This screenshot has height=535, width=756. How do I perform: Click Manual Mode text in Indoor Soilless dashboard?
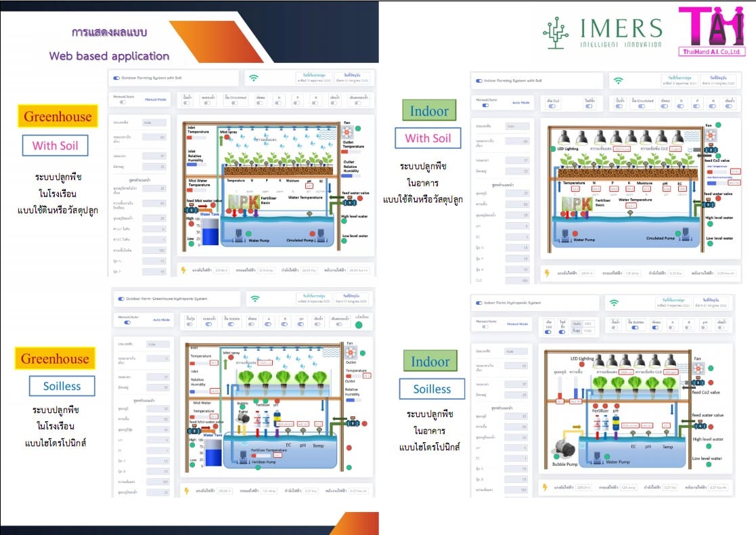[517, 324]
